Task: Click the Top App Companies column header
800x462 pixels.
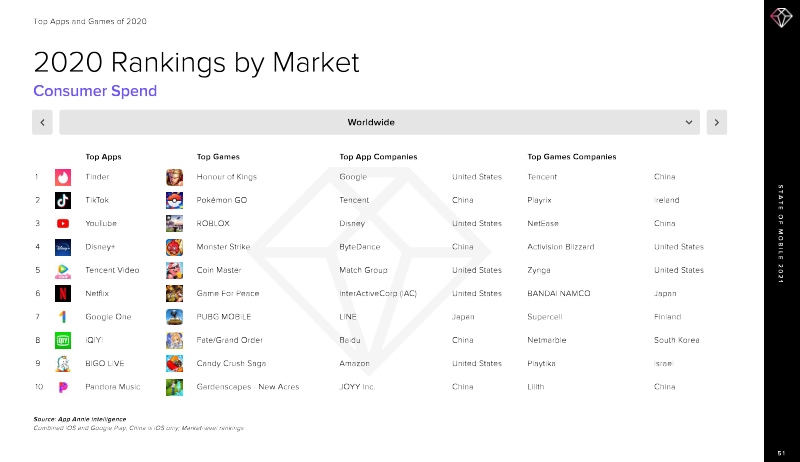Action: (x=378, y=157)
